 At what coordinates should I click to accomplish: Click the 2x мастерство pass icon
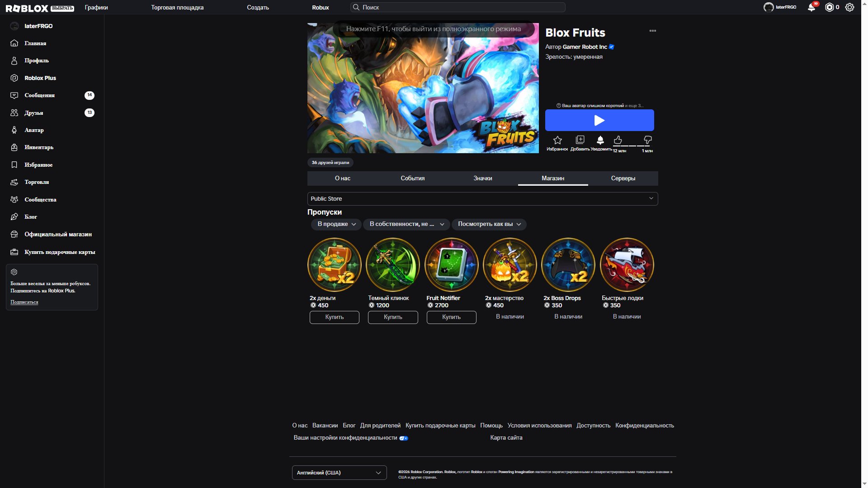pos(510,265)
